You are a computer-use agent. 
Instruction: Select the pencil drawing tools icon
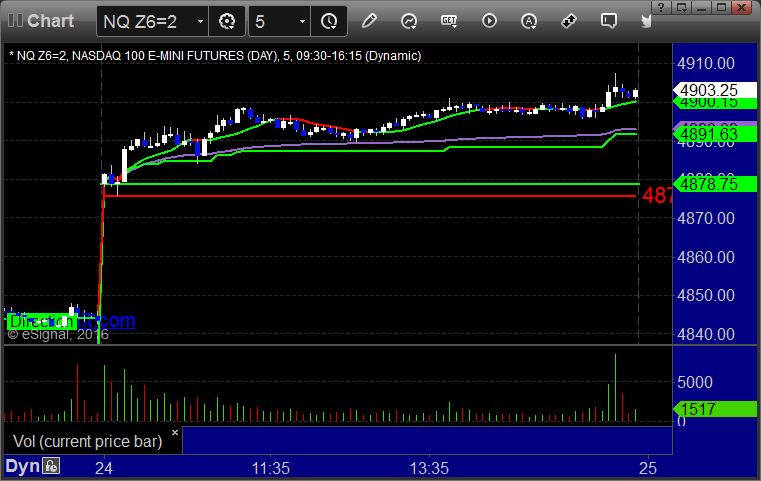(369, 21)
